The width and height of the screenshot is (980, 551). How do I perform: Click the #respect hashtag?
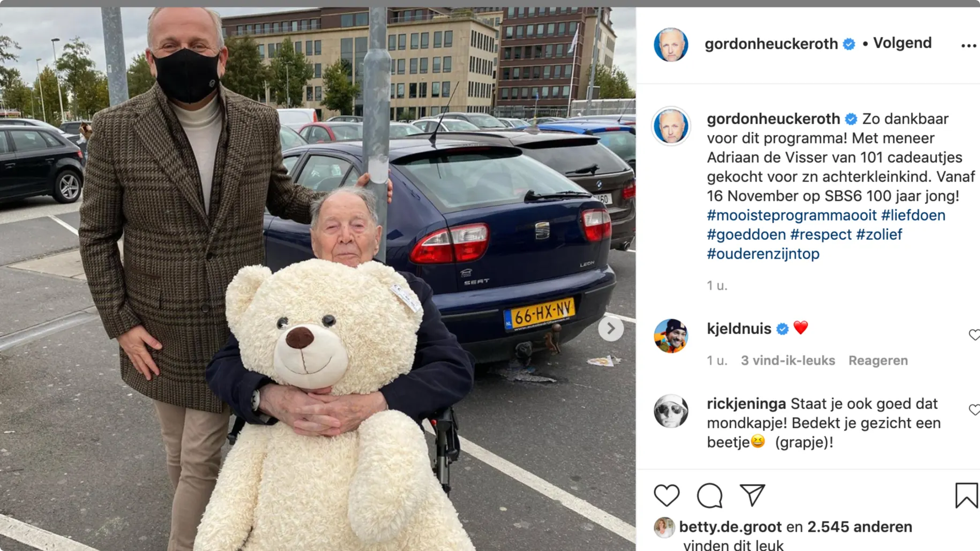(x=820, y=235)
